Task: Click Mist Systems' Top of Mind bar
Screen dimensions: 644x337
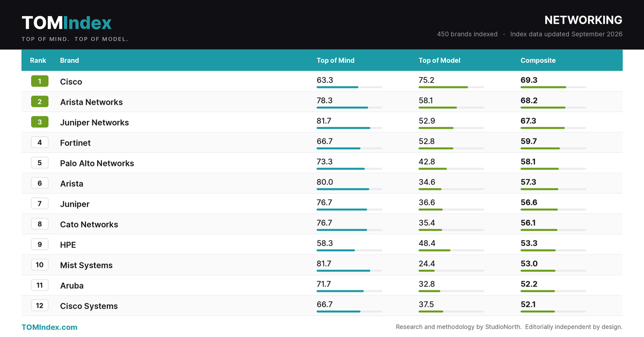Action: [349, 270]
